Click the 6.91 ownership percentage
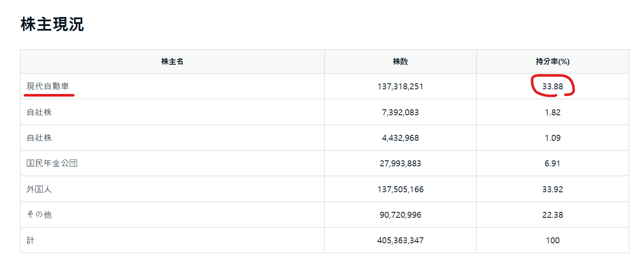This screenshot has width=644, height=262. click(552, 164)
